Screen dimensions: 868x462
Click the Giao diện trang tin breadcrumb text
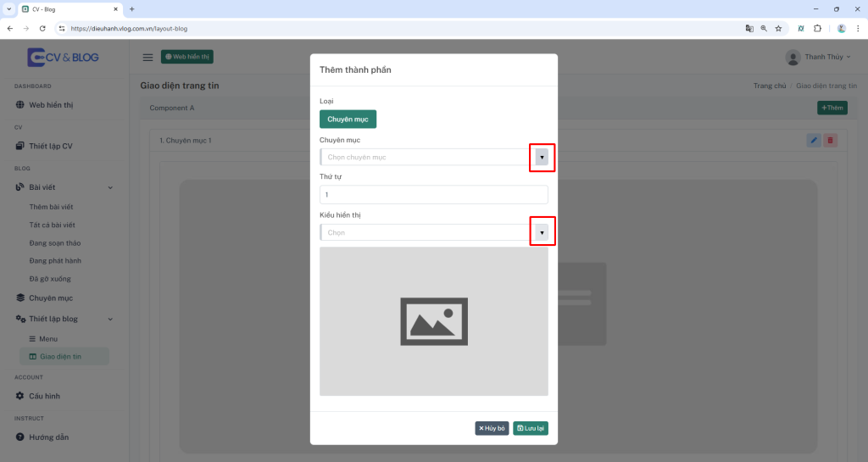826,86
